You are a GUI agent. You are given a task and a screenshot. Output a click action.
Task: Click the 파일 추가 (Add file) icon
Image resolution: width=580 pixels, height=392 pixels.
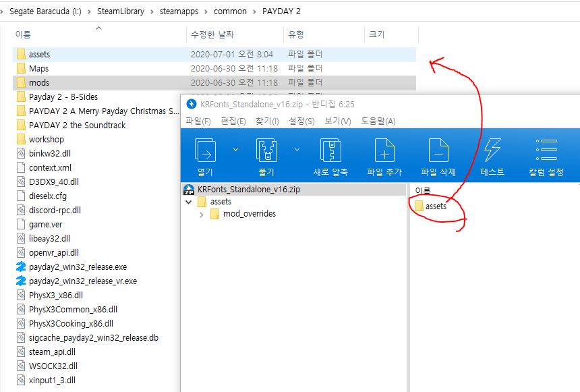384,150
